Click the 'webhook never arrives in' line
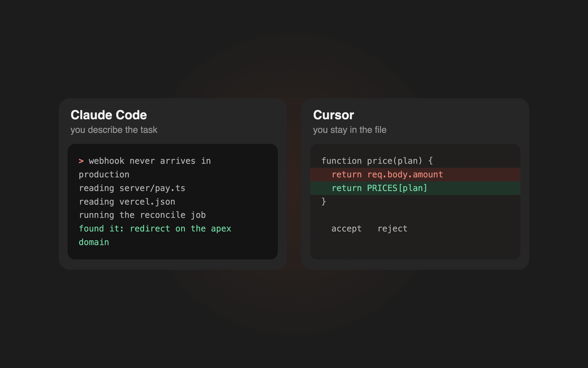Viewport: 588px width, 368px height. pos(150,161)
